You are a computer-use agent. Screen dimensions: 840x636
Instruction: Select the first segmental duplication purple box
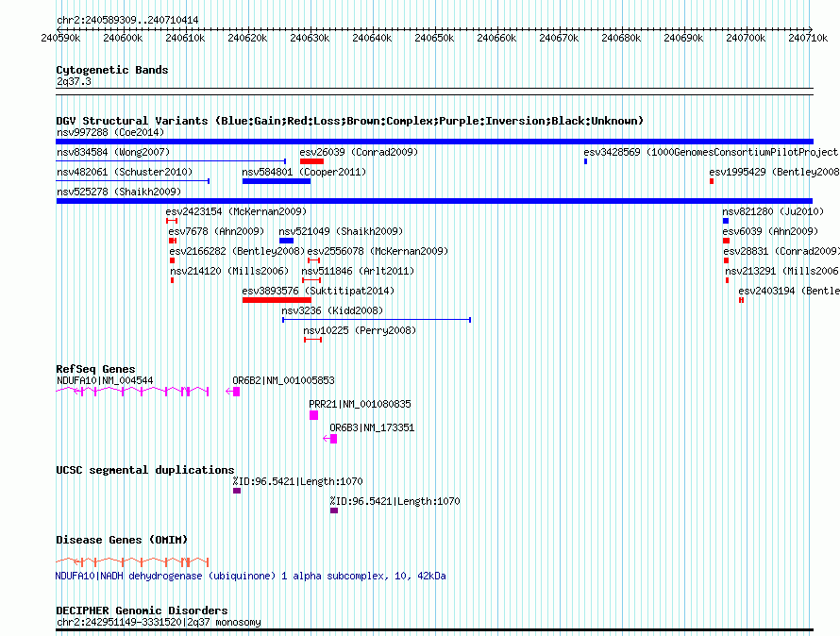pos(237,491)
